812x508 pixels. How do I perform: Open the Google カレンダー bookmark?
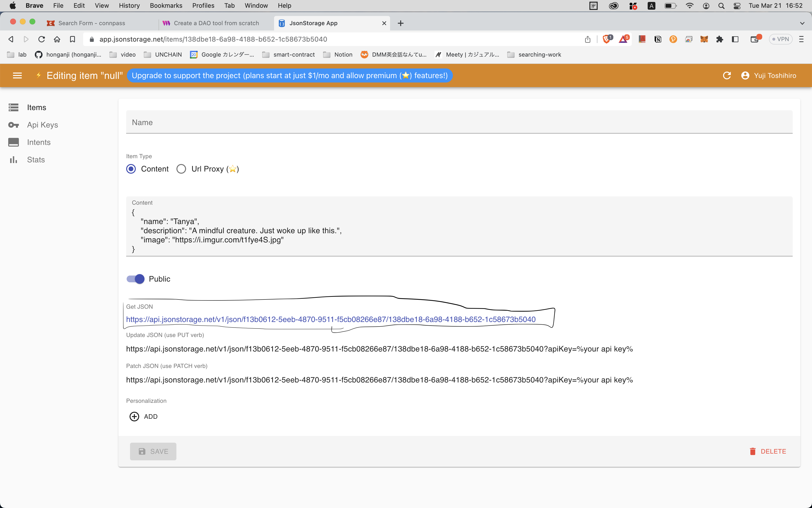[222, 54]
